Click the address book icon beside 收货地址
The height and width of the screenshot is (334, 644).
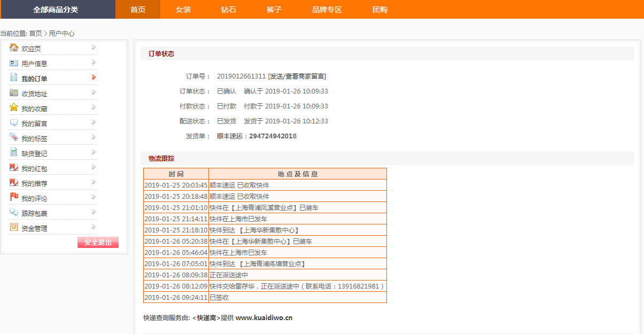coord(14,92)
